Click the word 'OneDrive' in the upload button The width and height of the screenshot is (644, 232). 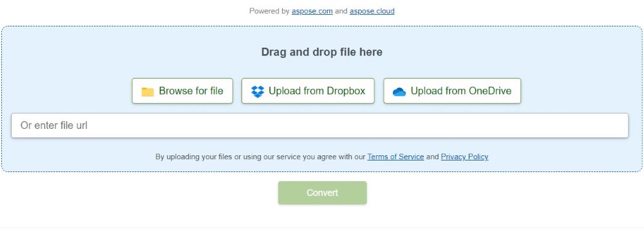click(x=490, y=91)
